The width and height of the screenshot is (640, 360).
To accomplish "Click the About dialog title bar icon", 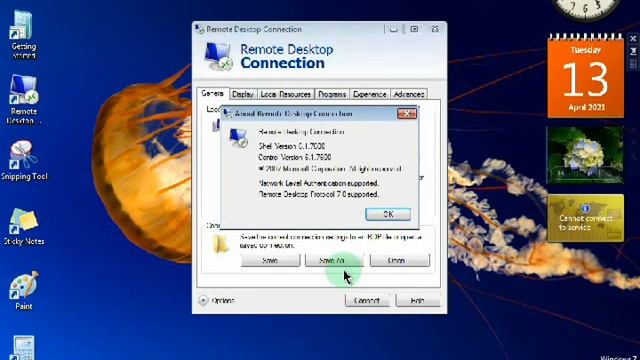I will click(x=228, y=113).
